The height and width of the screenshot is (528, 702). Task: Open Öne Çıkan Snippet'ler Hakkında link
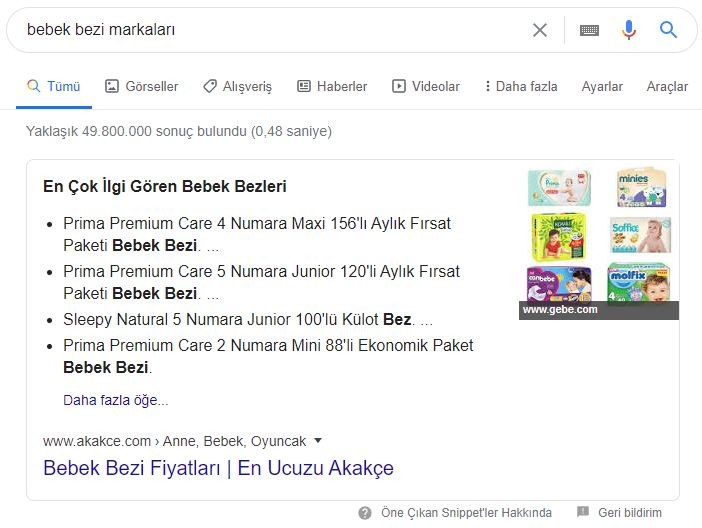466,512
